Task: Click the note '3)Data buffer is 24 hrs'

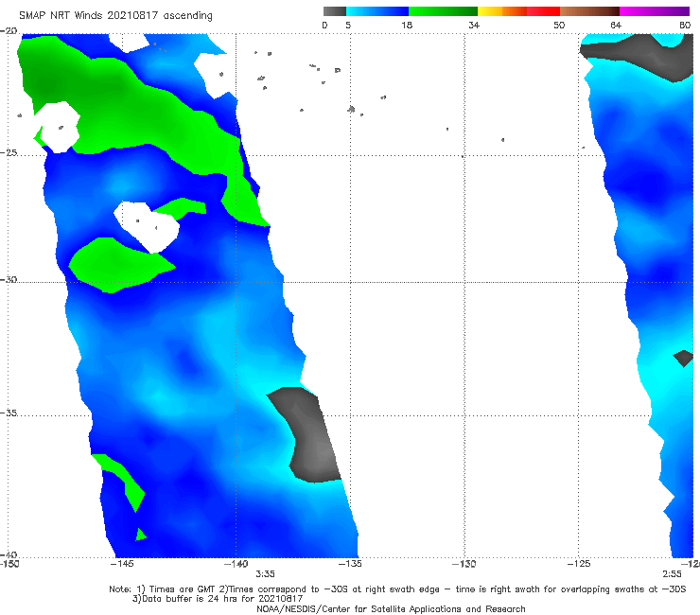Action: point(218,599)
